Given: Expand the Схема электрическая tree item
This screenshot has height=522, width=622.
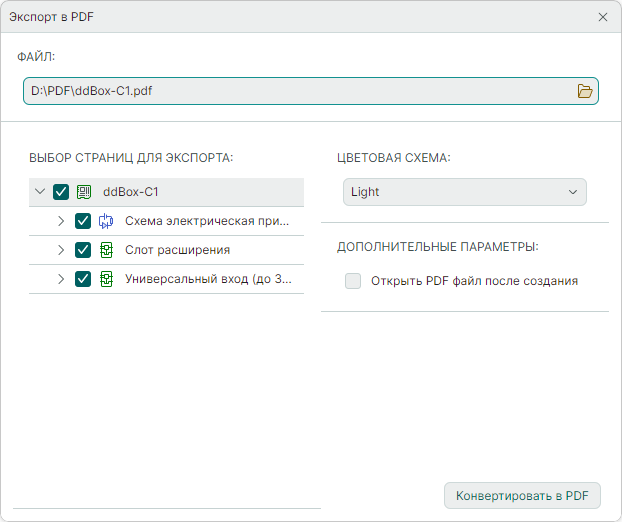Looking at the screenshot, I should pyautogui.click(x=61, y=221).
